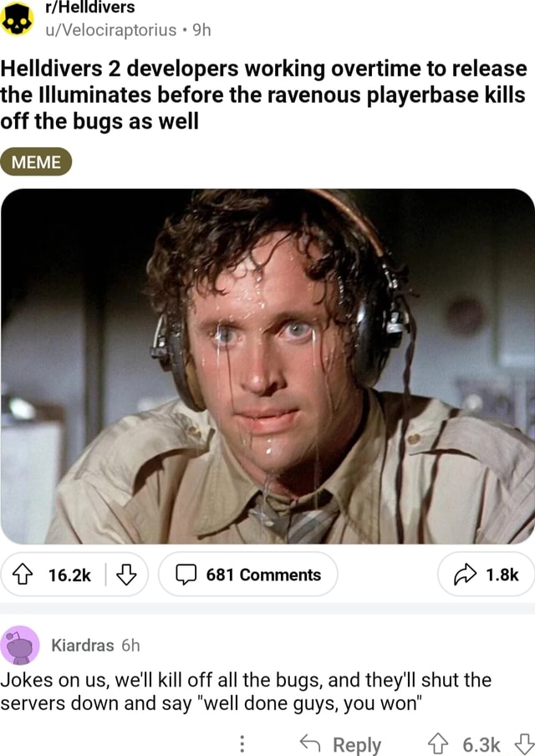Click the 16.2k vote count
Screen dimensions: 535x756
(x=69, y=575)
